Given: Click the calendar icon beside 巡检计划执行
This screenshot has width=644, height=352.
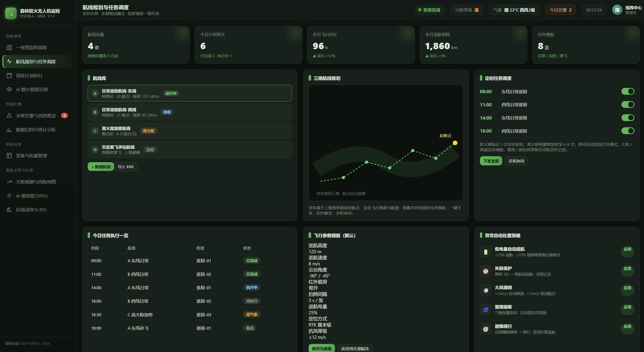Looking at the screenshot, I should [x=9, y=76].
